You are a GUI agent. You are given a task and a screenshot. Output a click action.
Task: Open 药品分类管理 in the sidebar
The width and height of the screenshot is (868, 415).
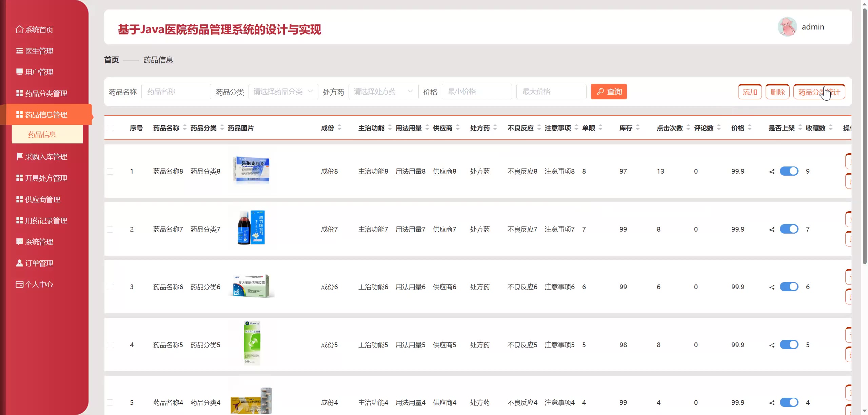click(x=46, y=93)
